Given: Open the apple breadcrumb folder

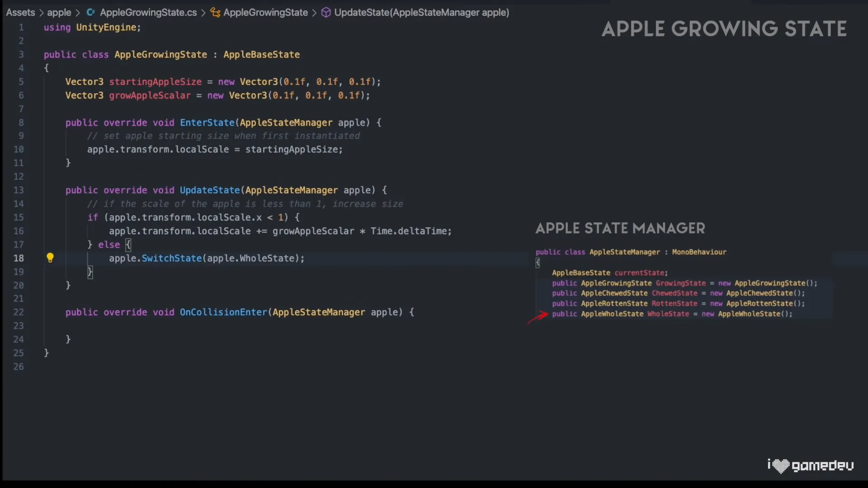Looking at the screenshot, I should pyautogui.click(x=59, y=13).
